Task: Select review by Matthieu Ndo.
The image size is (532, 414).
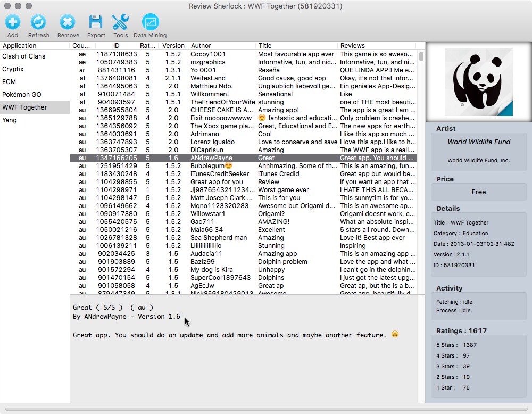Action: click(244, 86)
